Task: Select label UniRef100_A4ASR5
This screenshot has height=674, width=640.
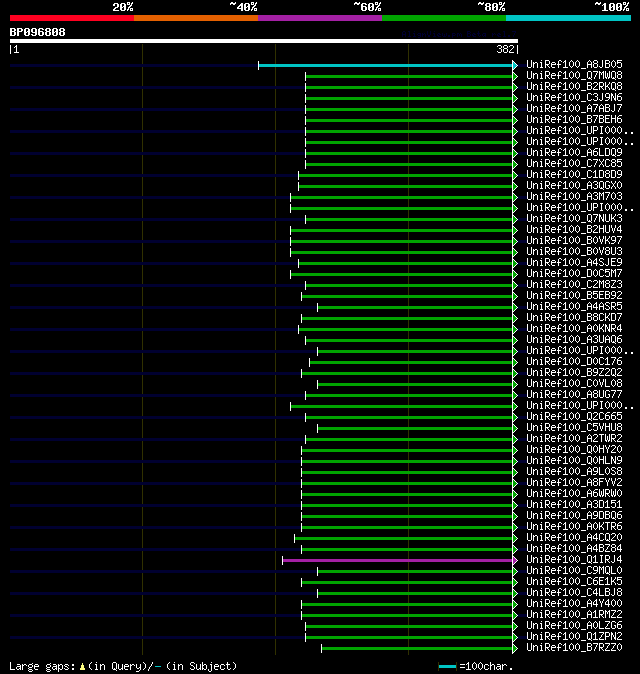Action: pyautogui.click(x=574, y=306)
